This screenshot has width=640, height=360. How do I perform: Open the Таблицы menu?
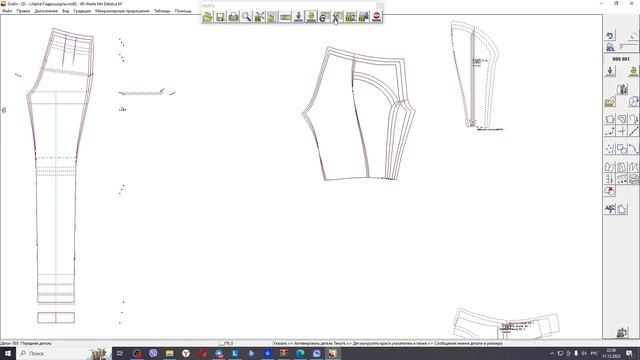[x=162, y=11]
